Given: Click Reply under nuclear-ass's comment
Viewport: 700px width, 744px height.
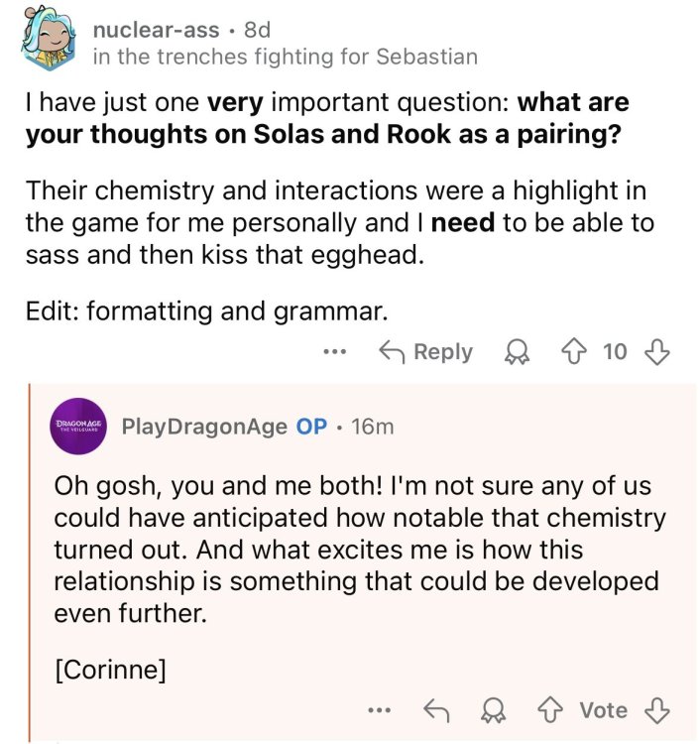Looking at the screenshot, I should pos(427,352).
